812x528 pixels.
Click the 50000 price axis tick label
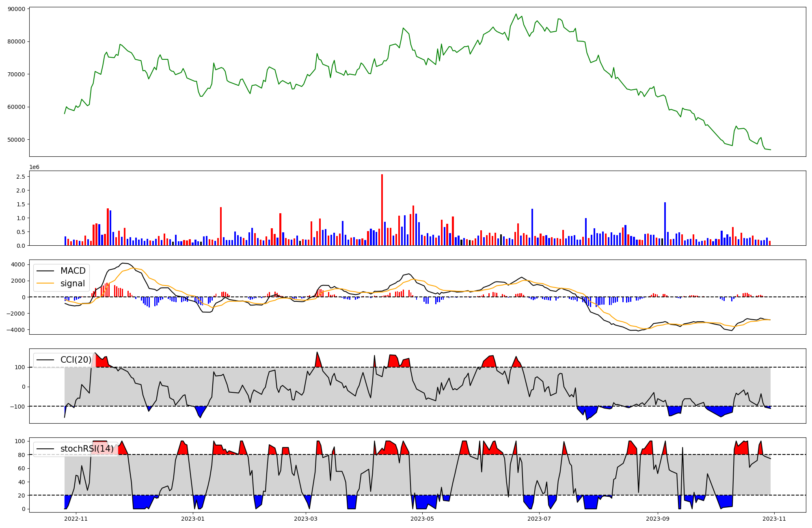coord(16,140)
